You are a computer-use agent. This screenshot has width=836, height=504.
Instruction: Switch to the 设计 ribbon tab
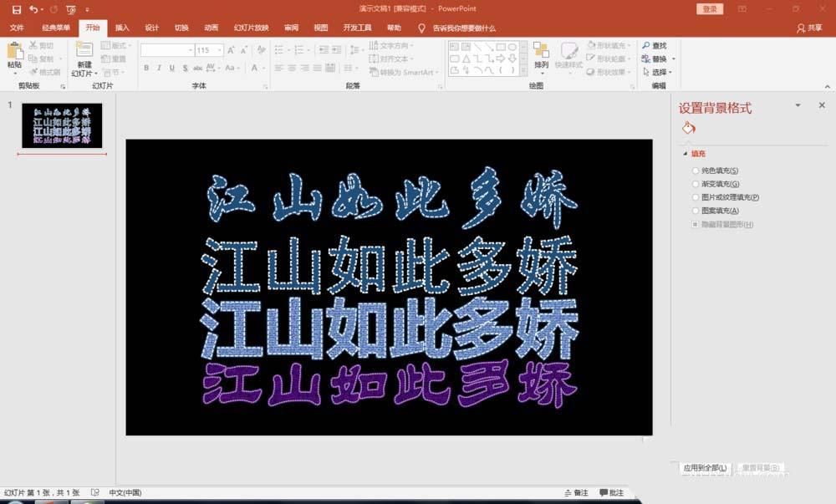(x=151, y=27)
